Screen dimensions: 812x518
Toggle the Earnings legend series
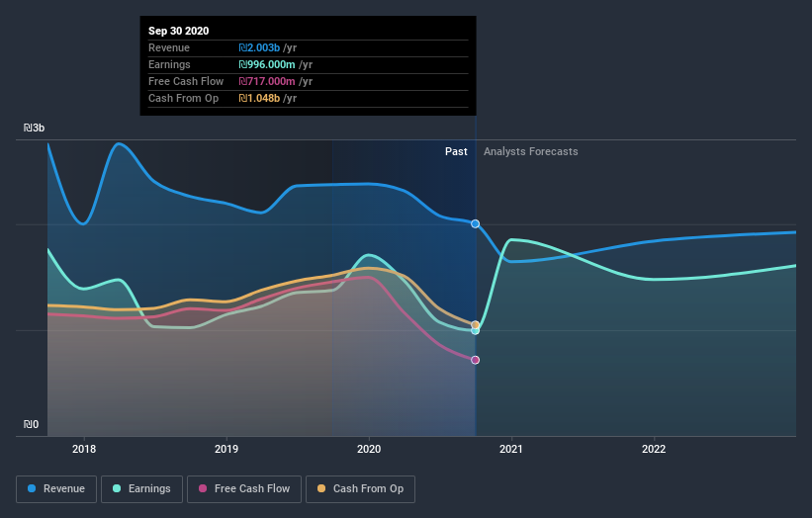click(x=141, y=488)
